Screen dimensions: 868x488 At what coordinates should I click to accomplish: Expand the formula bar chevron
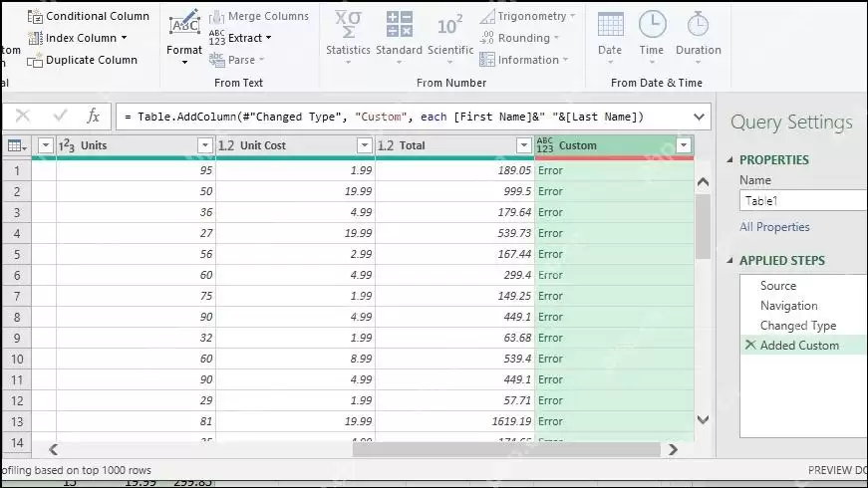coord(699,117)
